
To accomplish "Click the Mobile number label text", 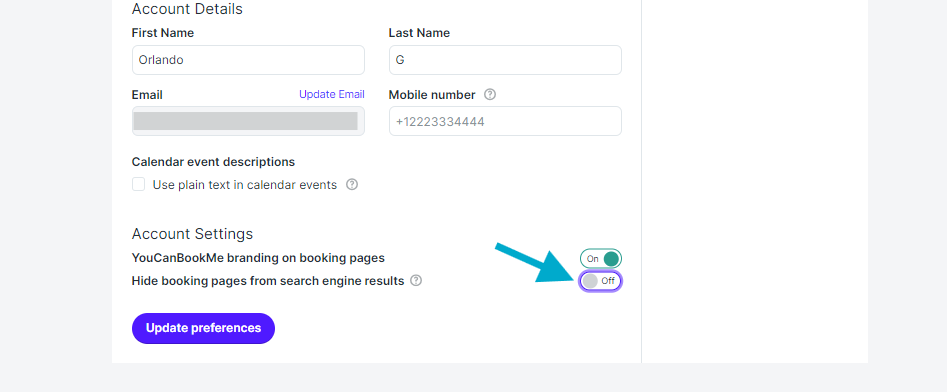I will [432, 95].
